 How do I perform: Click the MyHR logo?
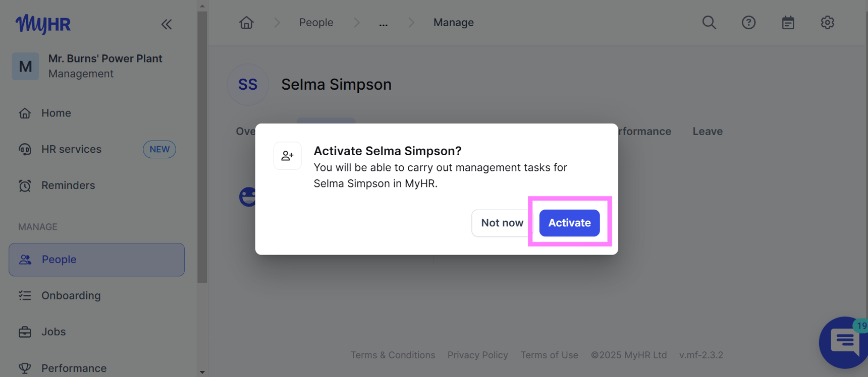(x=43, y=24)
